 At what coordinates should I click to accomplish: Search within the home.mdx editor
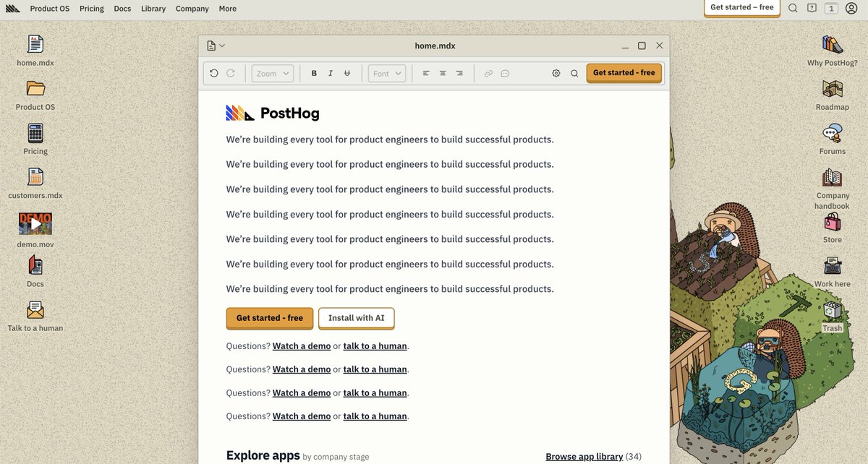coord(574,73)
